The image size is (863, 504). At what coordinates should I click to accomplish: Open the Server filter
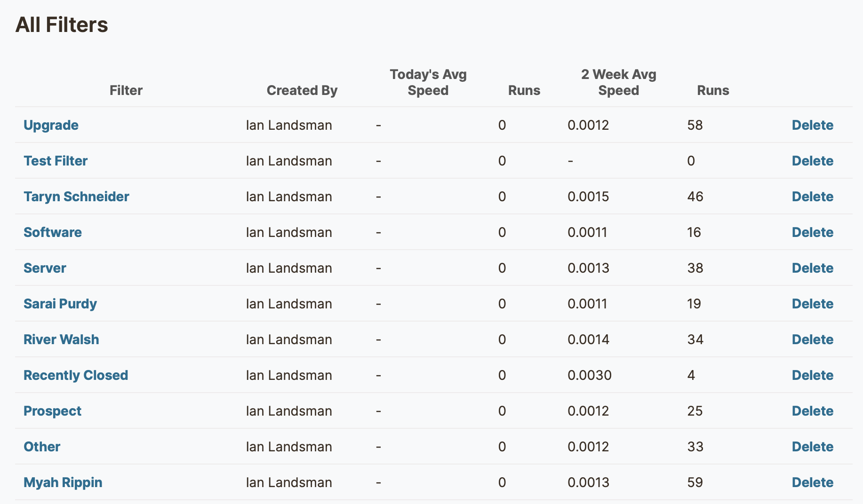45,268
